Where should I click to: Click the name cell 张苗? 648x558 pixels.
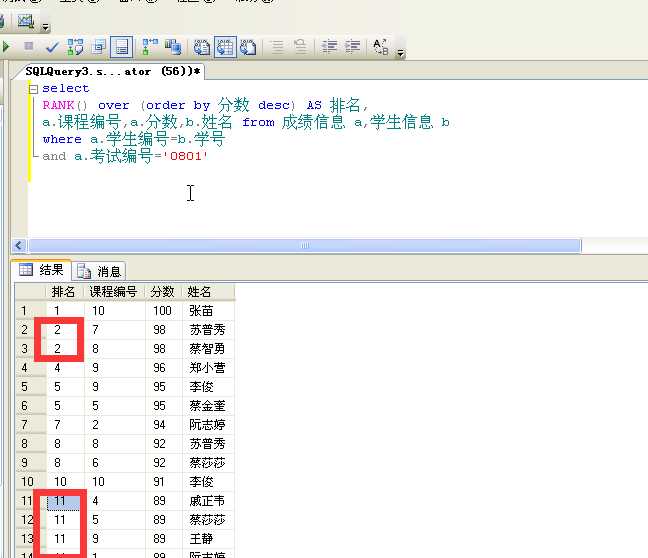tap(208, 310)
